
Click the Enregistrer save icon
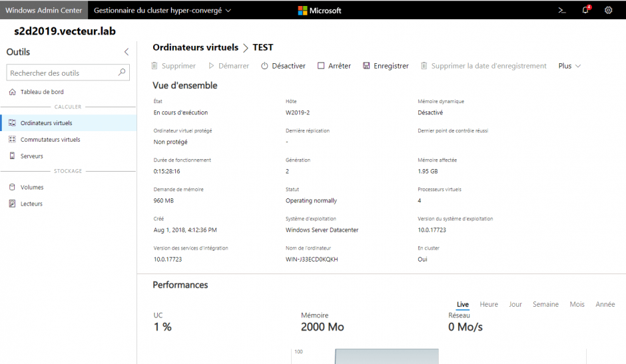click(x=366, y=66)
